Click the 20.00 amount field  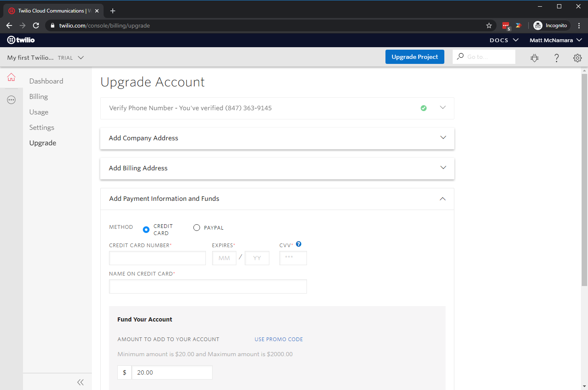tap(172, 372)
